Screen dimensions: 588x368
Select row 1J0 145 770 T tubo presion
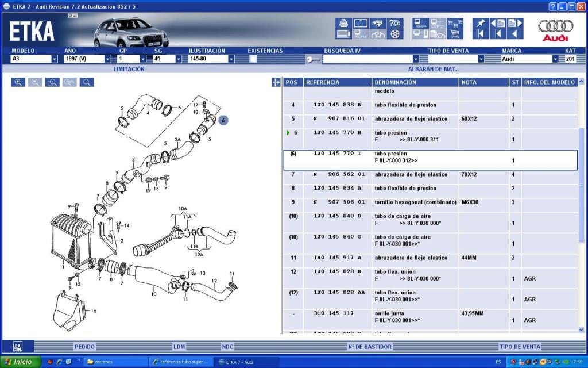point(430,160)
